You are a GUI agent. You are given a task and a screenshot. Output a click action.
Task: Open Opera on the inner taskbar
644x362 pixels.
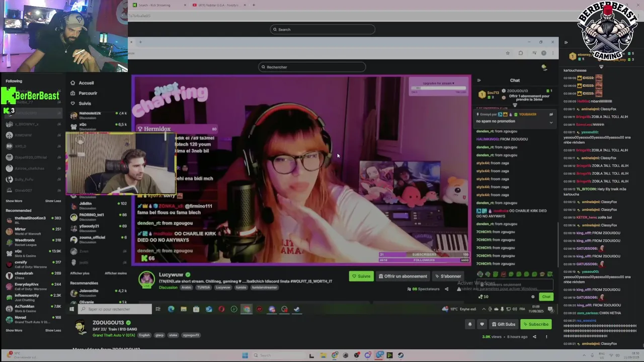tap(221, 309)
